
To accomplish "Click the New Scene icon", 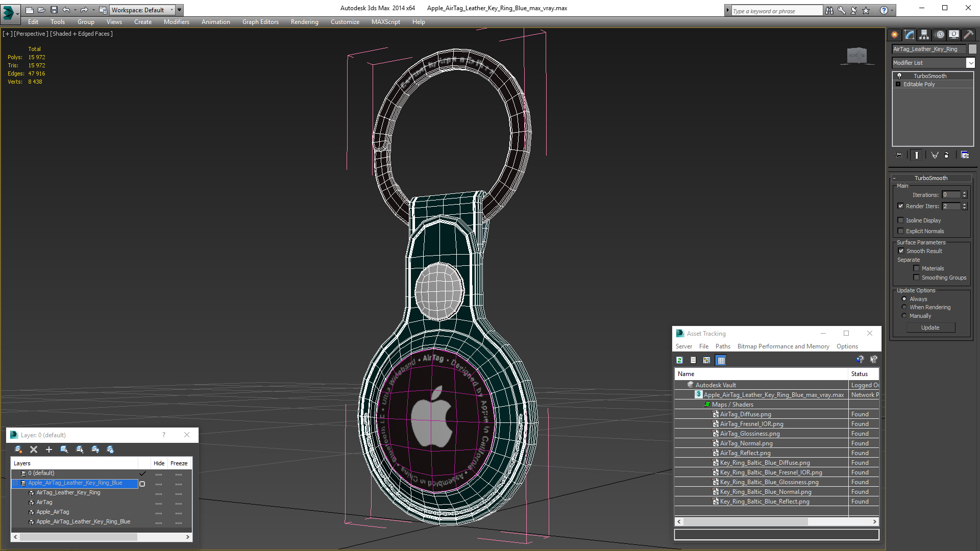I will click(30, 10).
